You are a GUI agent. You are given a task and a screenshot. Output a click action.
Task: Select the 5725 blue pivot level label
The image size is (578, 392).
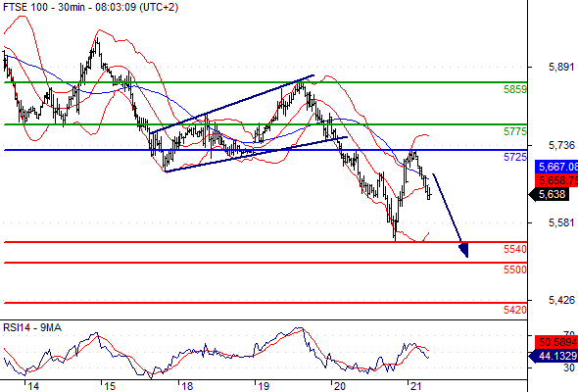(x=515, y=157)
